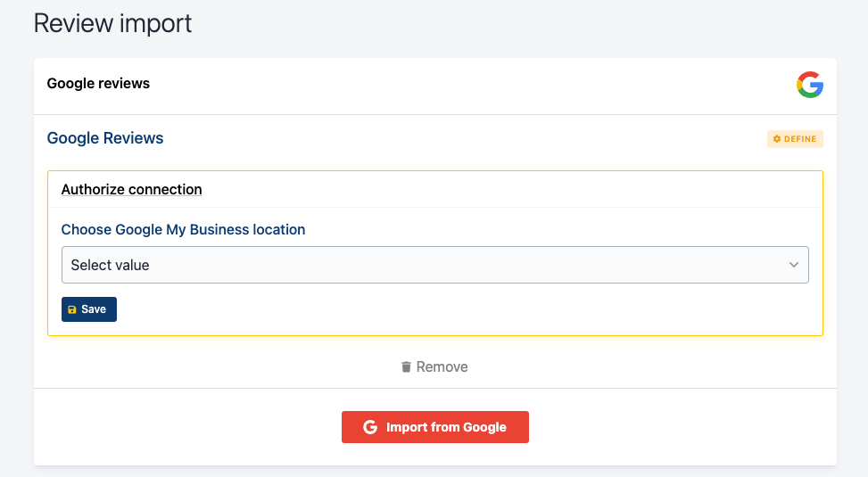Open the Google Reviews link
The width and height of the screenshot is (868, 477).
(x=105, y=138)
